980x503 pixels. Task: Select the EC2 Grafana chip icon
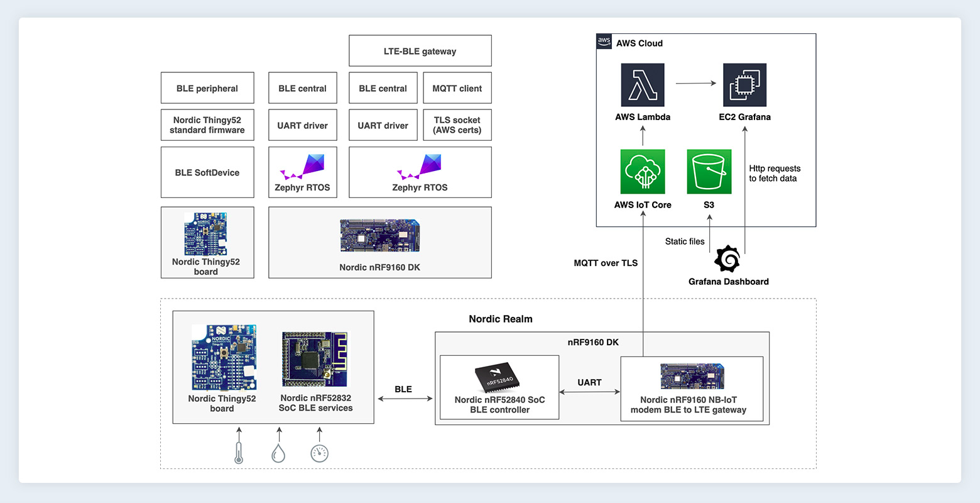(744, 85)
